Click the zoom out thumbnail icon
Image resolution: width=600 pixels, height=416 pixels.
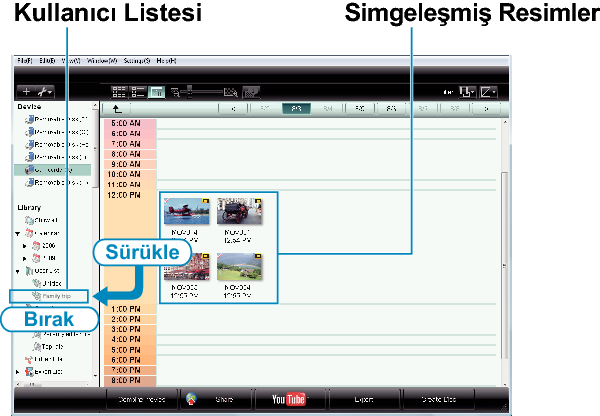[175, 92]
